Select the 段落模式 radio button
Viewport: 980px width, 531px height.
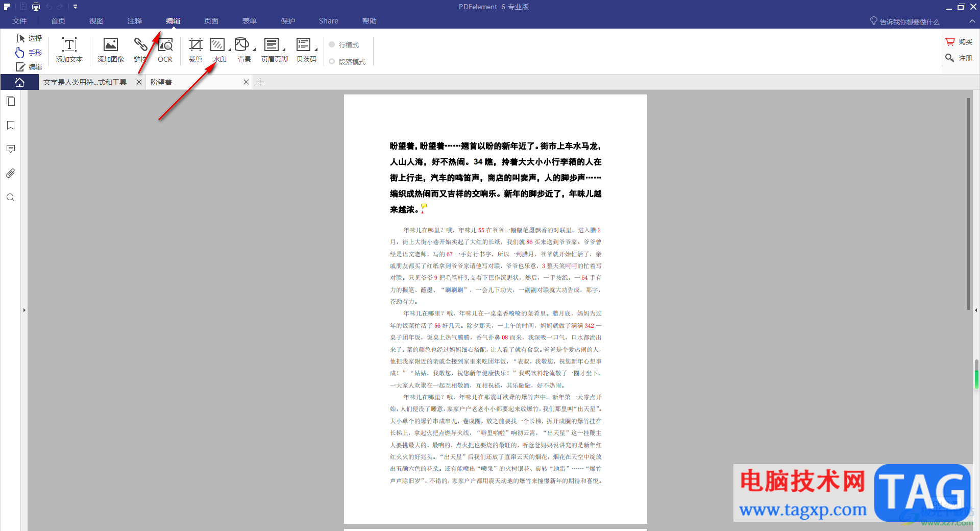coord(332,62)
